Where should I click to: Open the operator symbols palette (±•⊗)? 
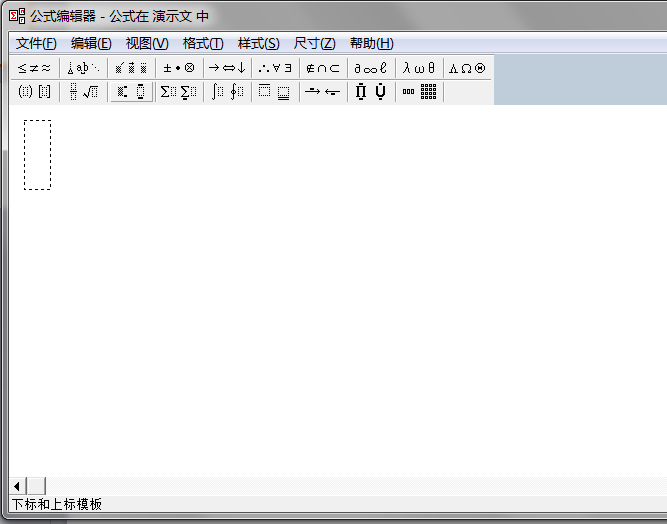click(x=179, y=68)
